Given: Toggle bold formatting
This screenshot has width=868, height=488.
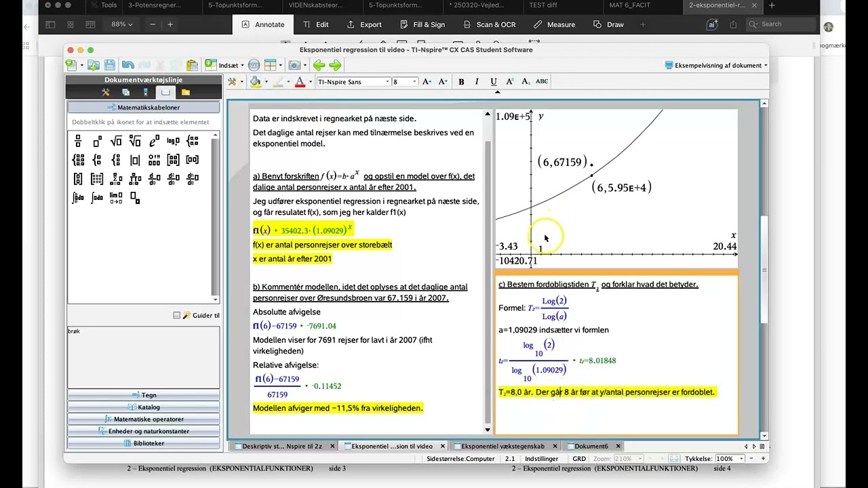Looking at the screenshot, I should tap(461, 81).
